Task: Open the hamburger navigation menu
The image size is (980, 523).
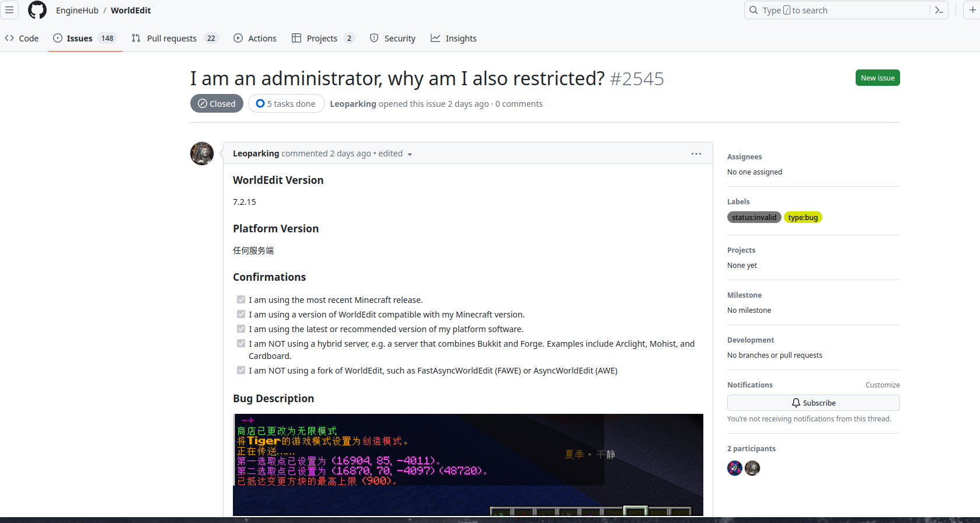Action: tap(9, 10)
